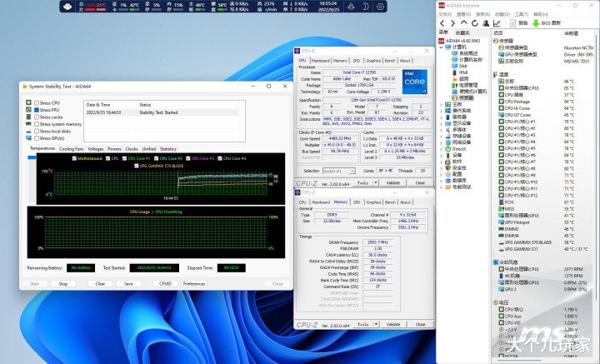Open Mainboard tab in upper CPU-Z window
The width and height of the screenshot is (600, 364).
(x=320, y=61)
